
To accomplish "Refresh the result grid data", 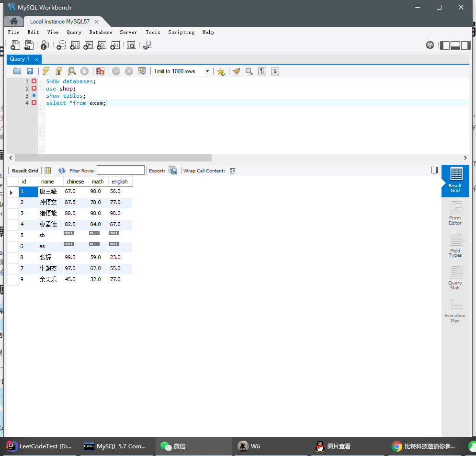I will 62,171.
